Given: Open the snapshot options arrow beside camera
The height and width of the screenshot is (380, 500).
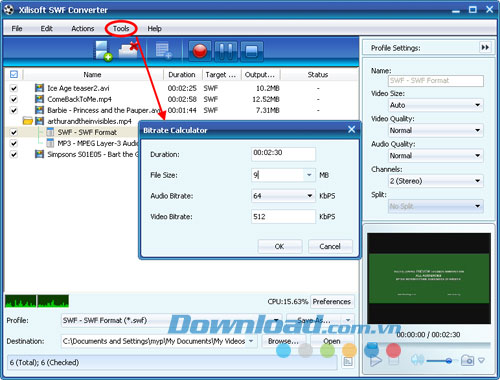Looking at the screenshot, I should tap(481, 360).
